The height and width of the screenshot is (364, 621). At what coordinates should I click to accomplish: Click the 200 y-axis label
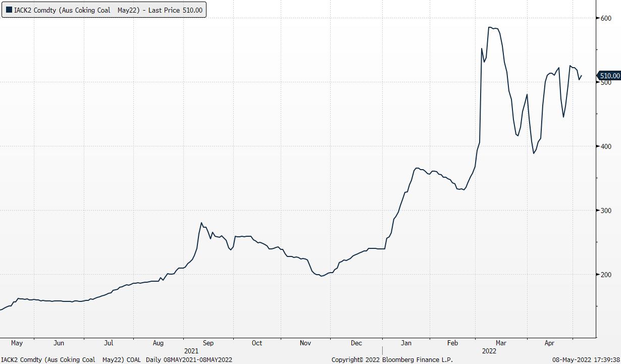pyautogui.click(x=606, y=275)
